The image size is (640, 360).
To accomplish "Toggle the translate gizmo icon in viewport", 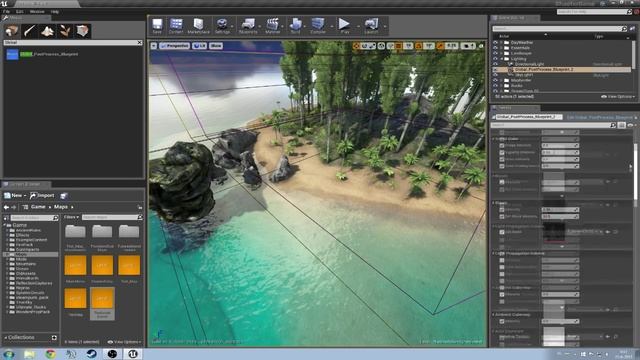I will 356,46.
